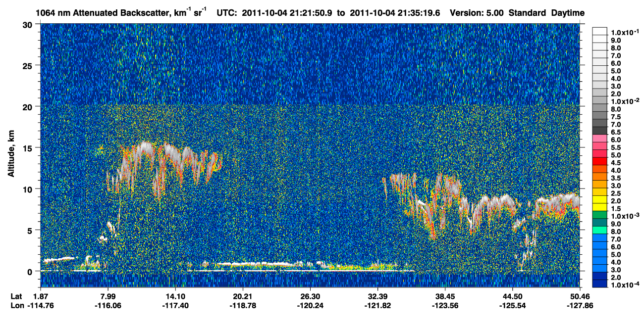This screenshot has width=644, height=330.
Task: Click the colorbar label 1.0x10-2
Action: (x=625, y=101)
